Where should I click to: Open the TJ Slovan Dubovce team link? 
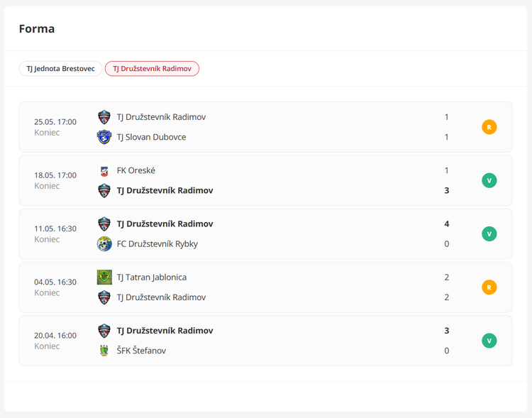[151, 137]
